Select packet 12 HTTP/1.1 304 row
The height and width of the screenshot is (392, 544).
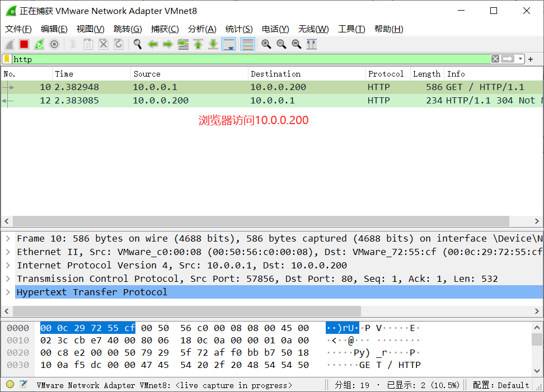click(x=272, y=101)
